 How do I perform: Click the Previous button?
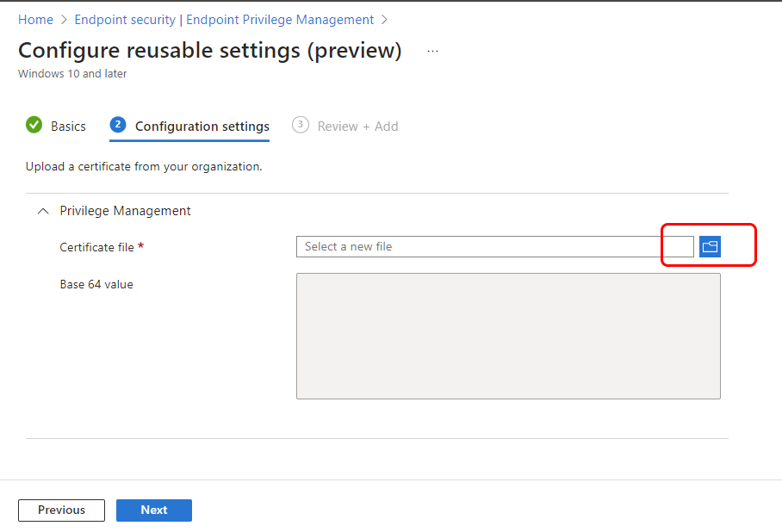pyautogui.click(x=61, y=510)
